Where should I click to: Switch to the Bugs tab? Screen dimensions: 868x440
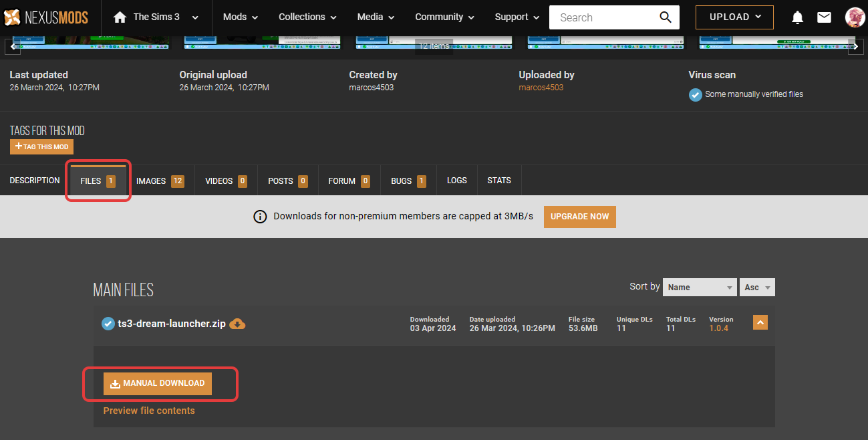408,181
